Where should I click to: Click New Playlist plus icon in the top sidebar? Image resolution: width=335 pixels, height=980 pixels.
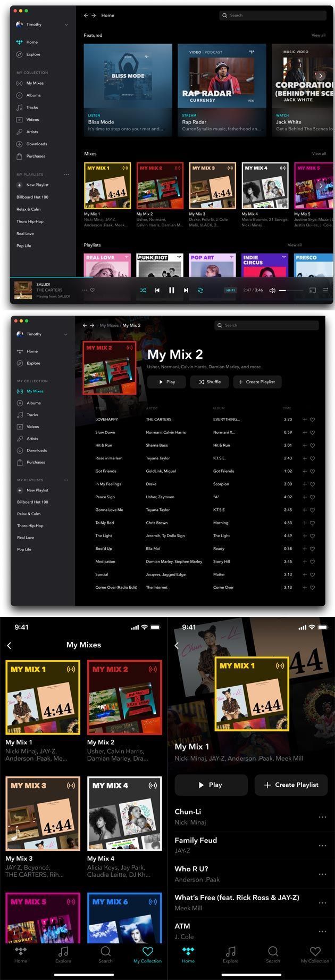coord(20,185)
